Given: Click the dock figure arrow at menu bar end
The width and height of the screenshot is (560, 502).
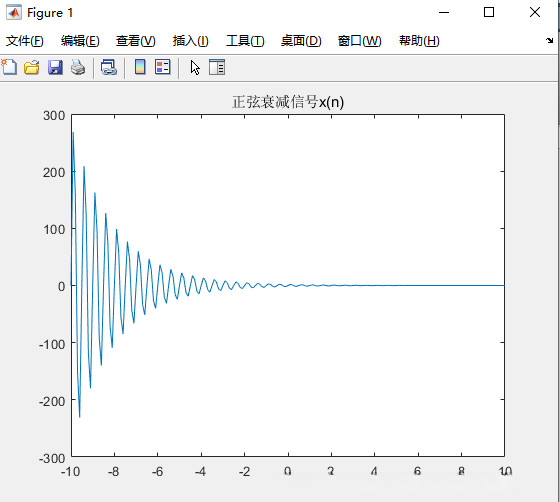Looking at the screenshot, I should tap(550, 40).
